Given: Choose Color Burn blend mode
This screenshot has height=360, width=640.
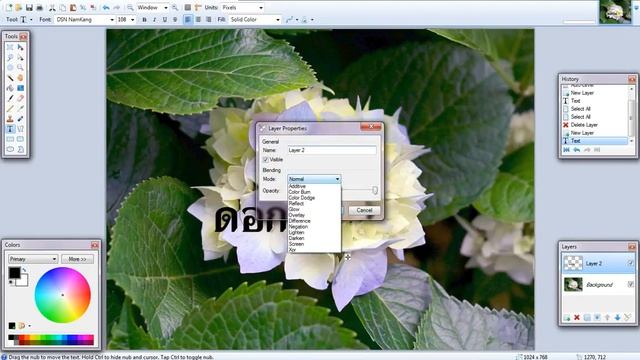Looking at the screenshot, I should pos(314,192).
